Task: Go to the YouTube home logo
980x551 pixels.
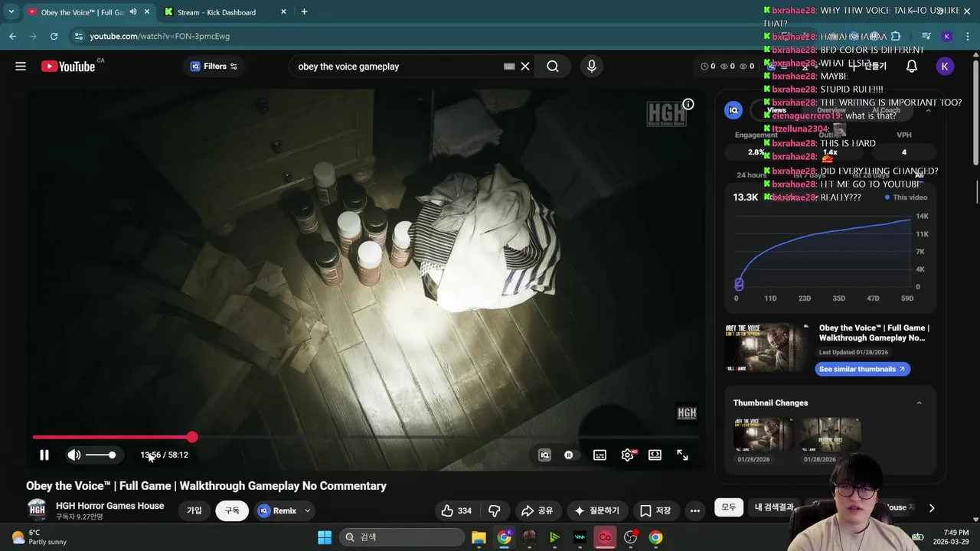Action: [x=69, y=67]
